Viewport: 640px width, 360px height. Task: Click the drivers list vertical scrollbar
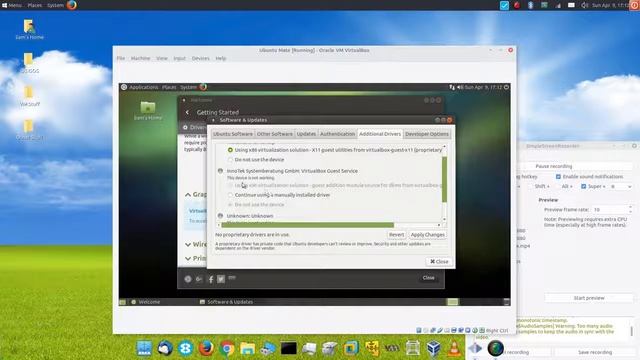click(444, 179)
